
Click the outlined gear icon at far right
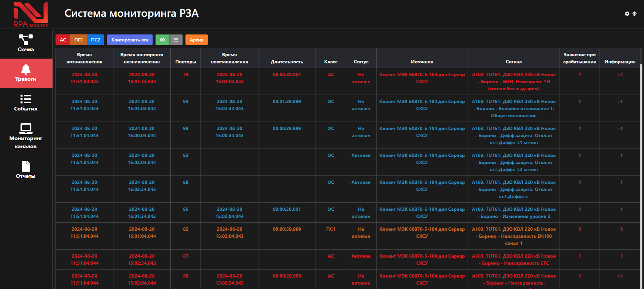(x=634, y=14)
